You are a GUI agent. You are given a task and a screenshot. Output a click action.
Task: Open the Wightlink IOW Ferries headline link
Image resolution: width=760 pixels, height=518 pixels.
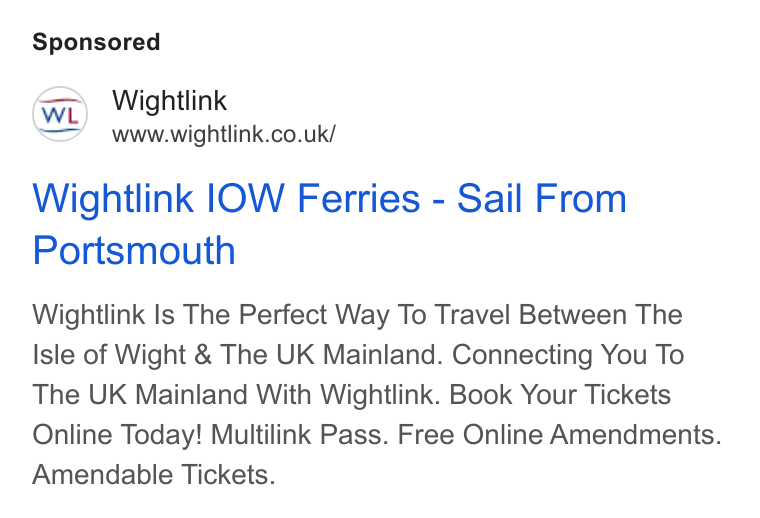tap(330, 224)
